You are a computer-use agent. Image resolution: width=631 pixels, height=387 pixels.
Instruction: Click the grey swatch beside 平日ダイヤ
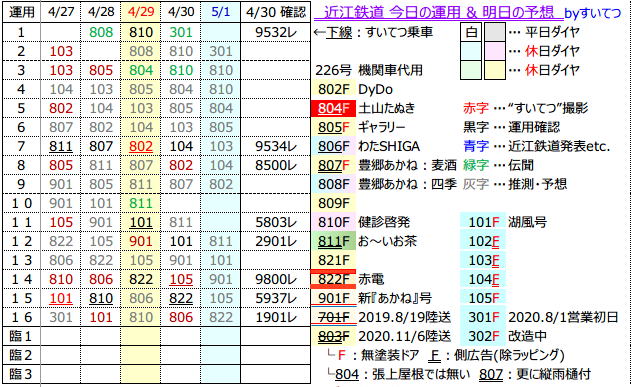coord(495,32)
